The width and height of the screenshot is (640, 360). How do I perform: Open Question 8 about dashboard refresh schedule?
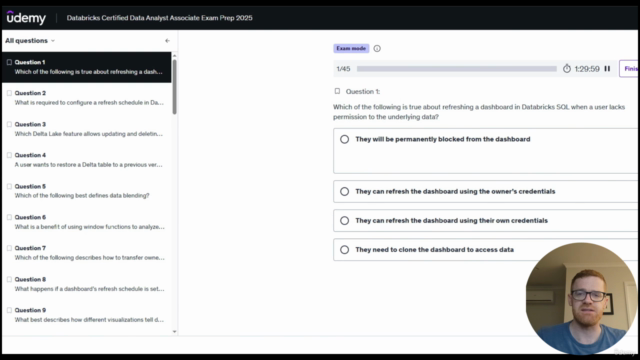(87, 284)
